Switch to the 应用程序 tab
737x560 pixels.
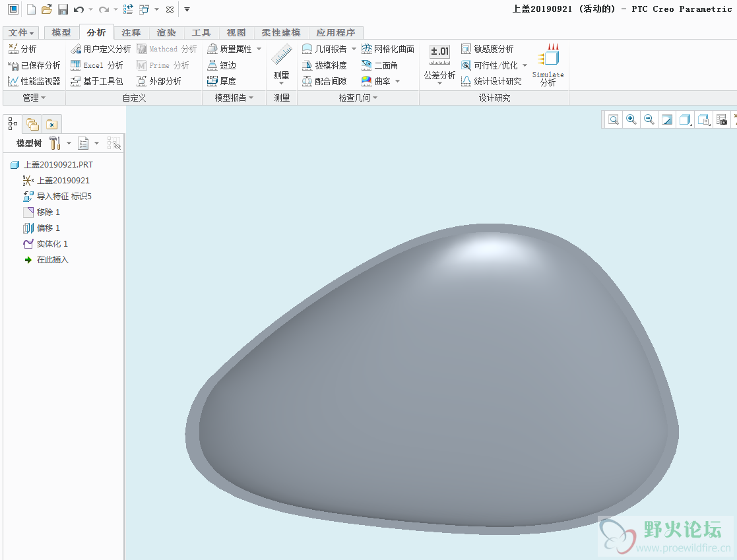point(336,32)
